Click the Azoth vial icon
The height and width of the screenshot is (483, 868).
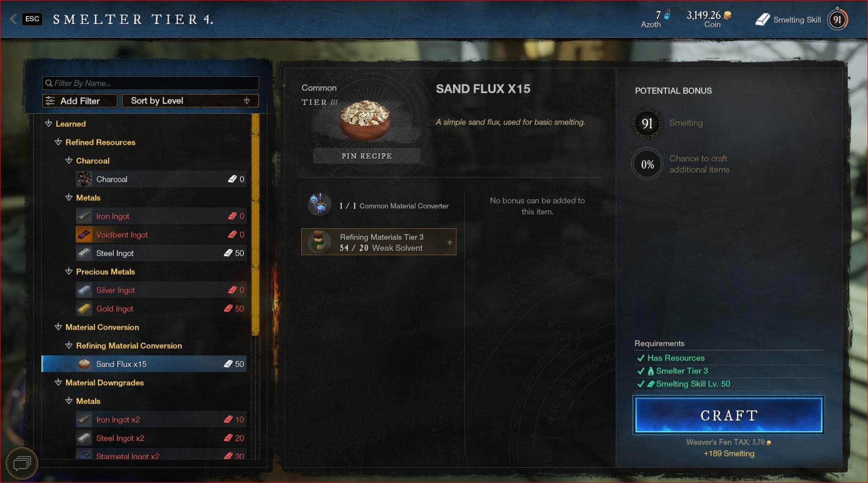point(667,15)
